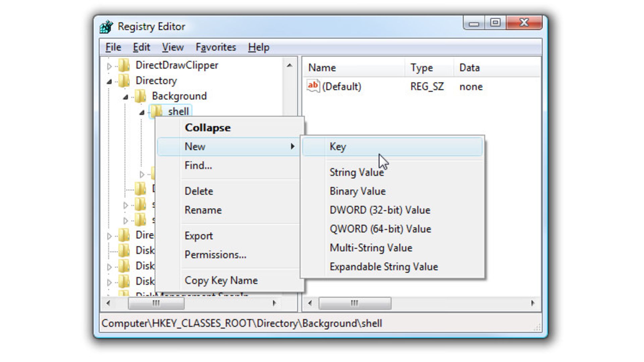Image resolution: width=644 pixels, height=362 pixels.
Task: Click the none data cell
Action: coord(471,86)
